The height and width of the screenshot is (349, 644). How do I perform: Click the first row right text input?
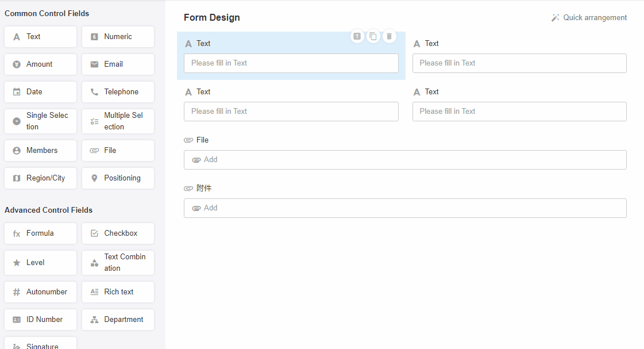pos(519,63)
